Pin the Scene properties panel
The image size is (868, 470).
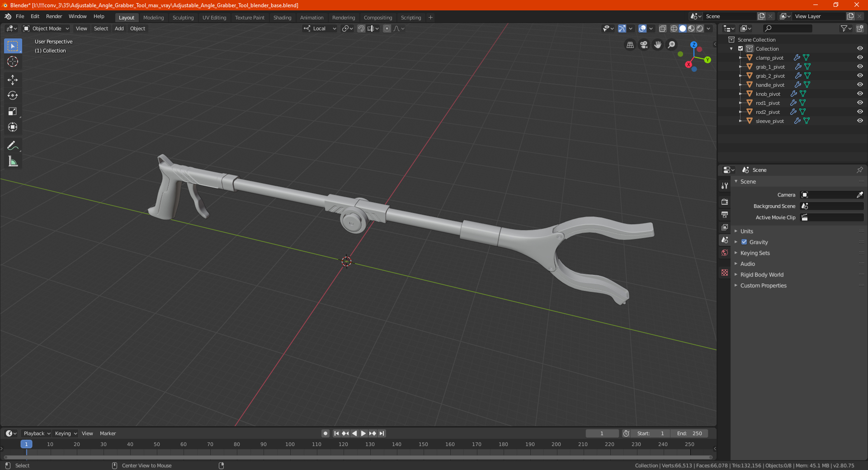[x=859, y=170]
